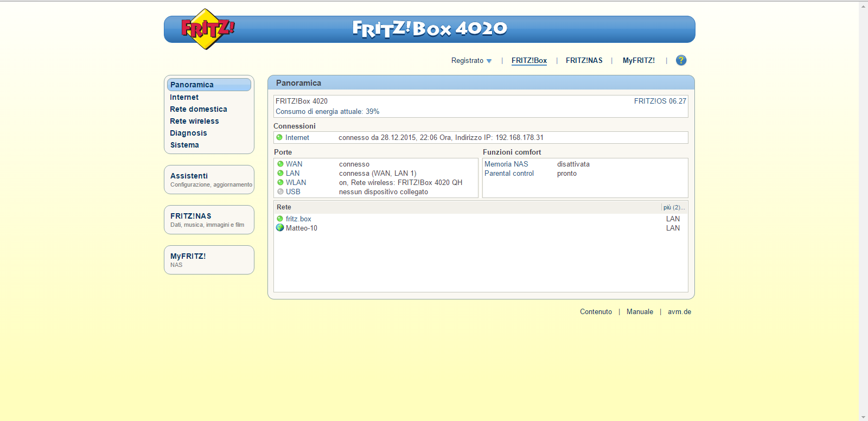This screenshot has height=421, width=868.
Task: Click the green WAN port status icon
Action: click(x=280, y=164)
